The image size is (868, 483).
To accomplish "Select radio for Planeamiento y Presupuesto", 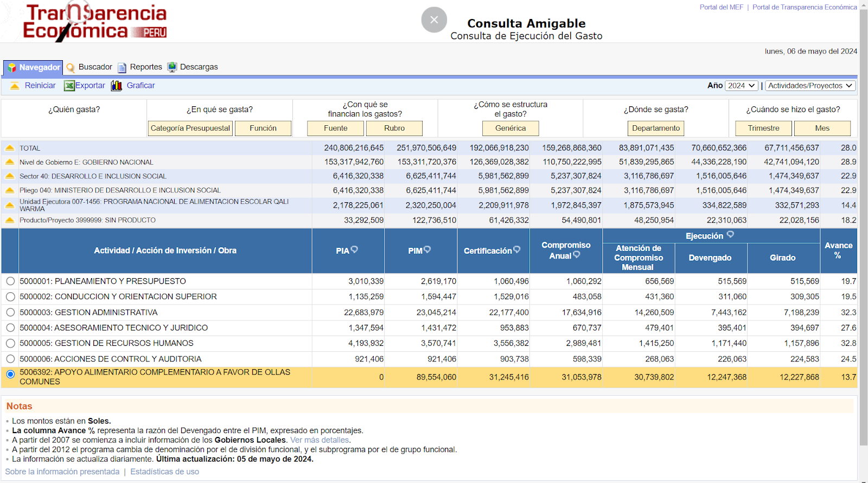I will coord(10,281).
